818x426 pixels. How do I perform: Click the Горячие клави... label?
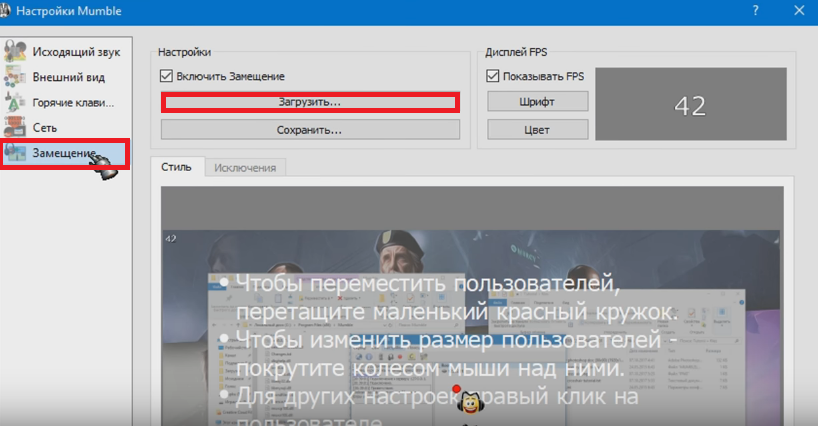click(73, 103)
